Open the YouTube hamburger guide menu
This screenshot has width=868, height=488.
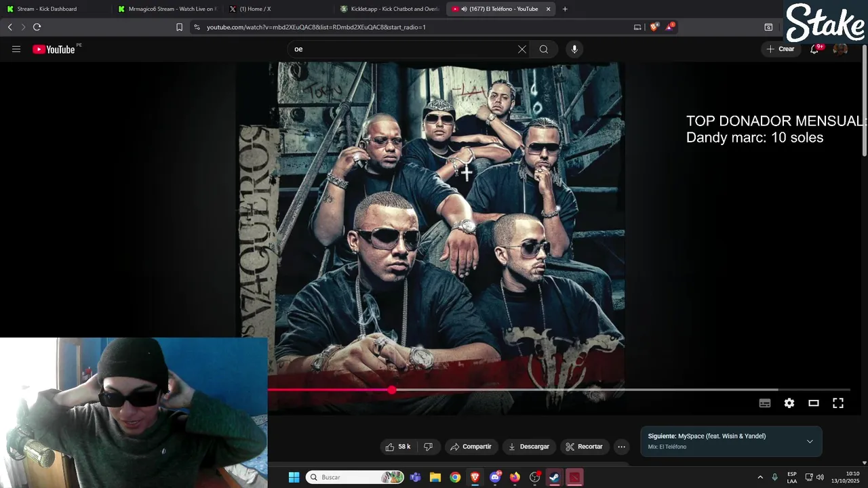tap(16, 49)
